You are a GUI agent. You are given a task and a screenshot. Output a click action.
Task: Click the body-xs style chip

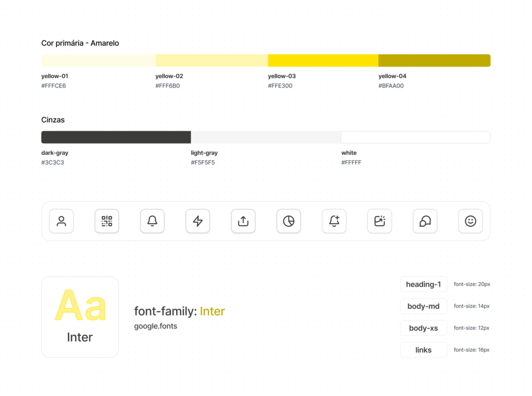click(423, 328)
